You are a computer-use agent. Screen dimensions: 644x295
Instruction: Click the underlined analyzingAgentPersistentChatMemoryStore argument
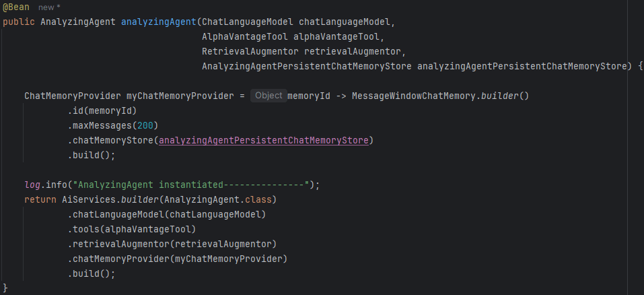(263, 140)
